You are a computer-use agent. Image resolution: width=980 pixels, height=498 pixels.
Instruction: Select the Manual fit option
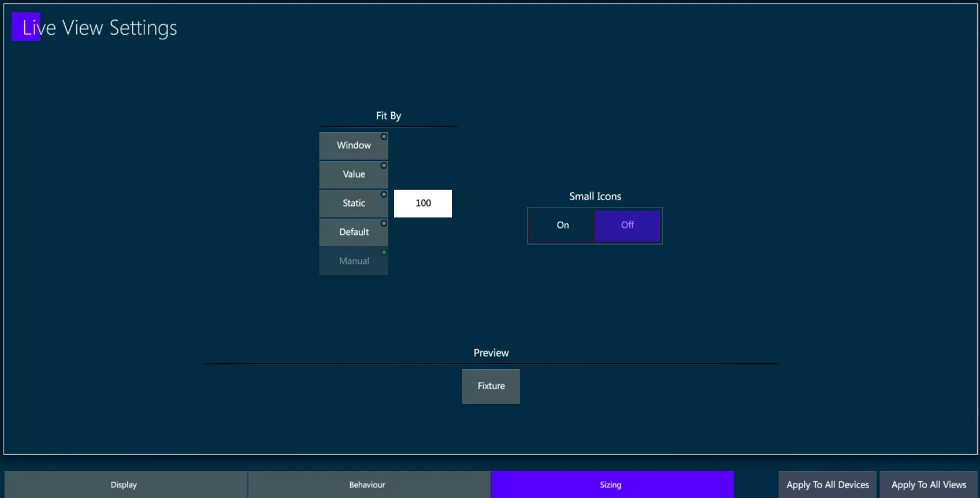[354, 261]
